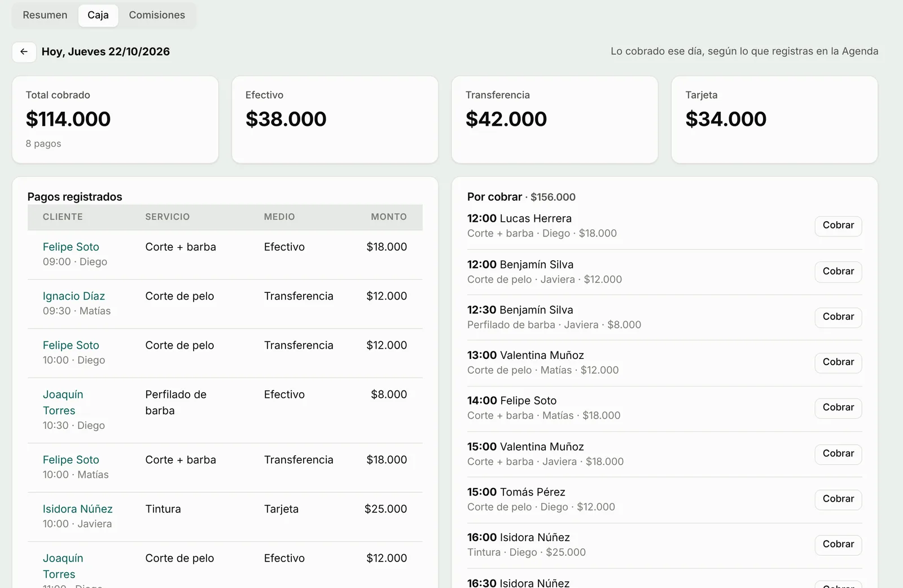Click the 'Por cobrar · $156.000' heading
The width and height of the screenshot is (903, 588).
521,197
